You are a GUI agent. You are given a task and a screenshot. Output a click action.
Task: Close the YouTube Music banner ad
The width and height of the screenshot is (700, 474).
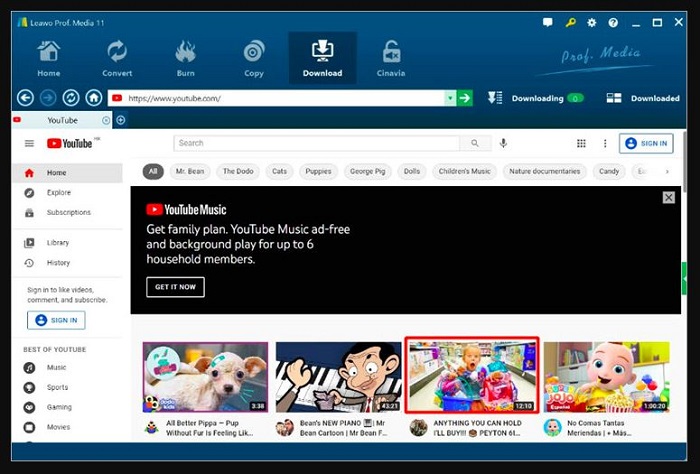[x=668, y=197]
